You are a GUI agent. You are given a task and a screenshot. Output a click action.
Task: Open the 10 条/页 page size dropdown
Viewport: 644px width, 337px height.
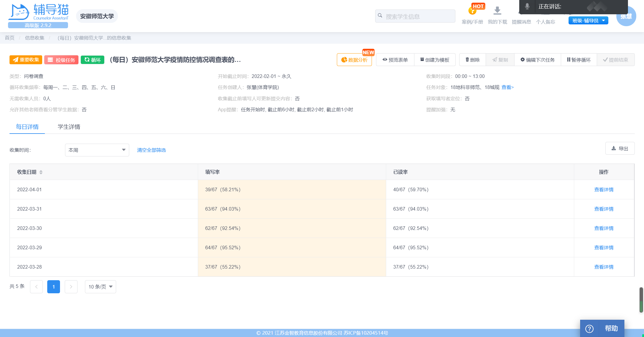[100, 287]
